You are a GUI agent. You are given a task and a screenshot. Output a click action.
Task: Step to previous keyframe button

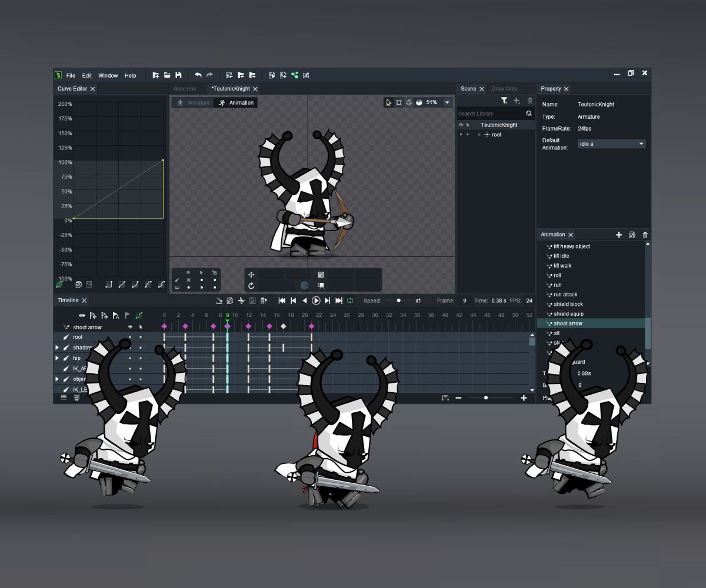[293, 300]
